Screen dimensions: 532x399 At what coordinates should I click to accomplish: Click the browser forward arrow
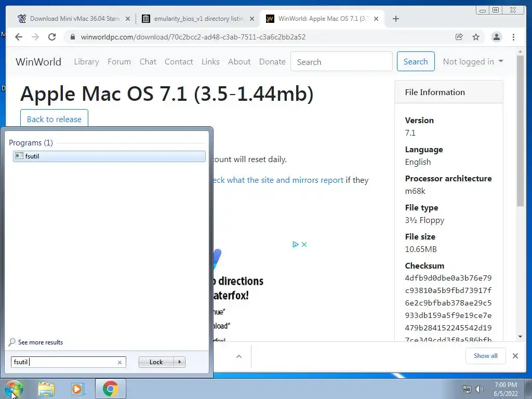[35, 37]
